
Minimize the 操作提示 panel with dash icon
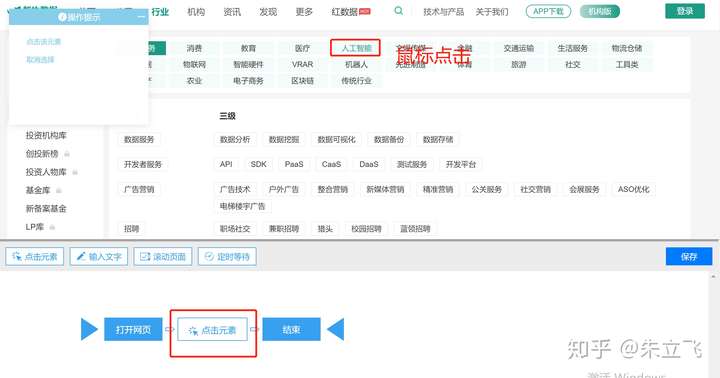pyautogui.click(x=141, y=17)
